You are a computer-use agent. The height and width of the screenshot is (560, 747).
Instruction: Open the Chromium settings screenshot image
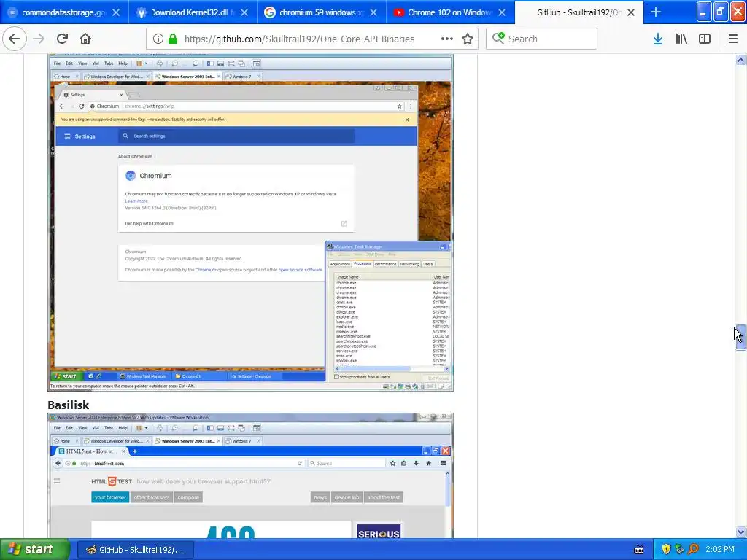(x=250, y=222)
